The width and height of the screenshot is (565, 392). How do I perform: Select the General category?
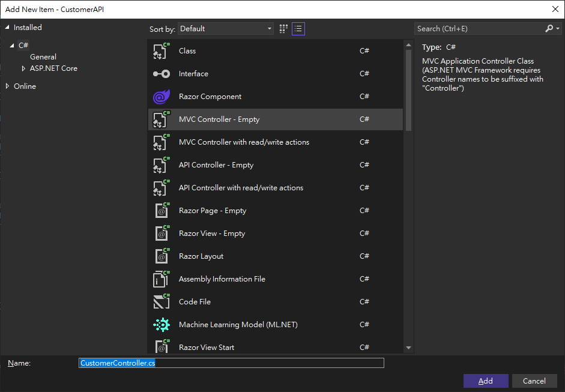click(x=43, y=57)
